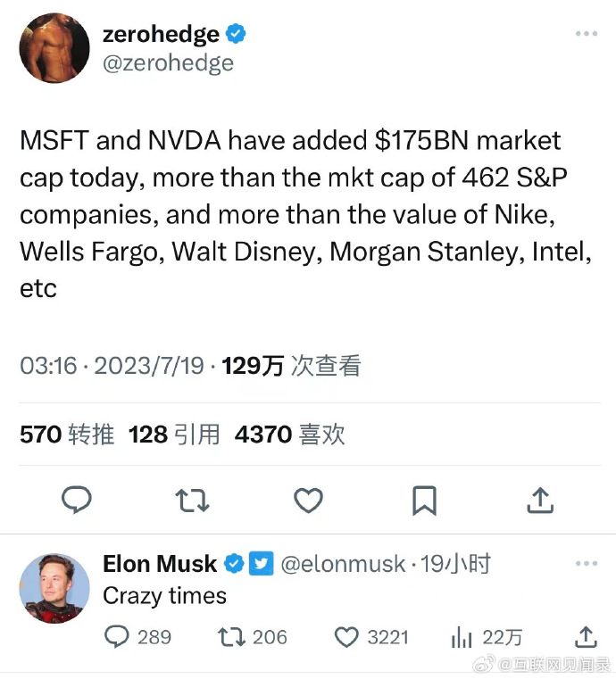
Task: Open the @elonmusk handle link
Action: (x=343, y=564)
